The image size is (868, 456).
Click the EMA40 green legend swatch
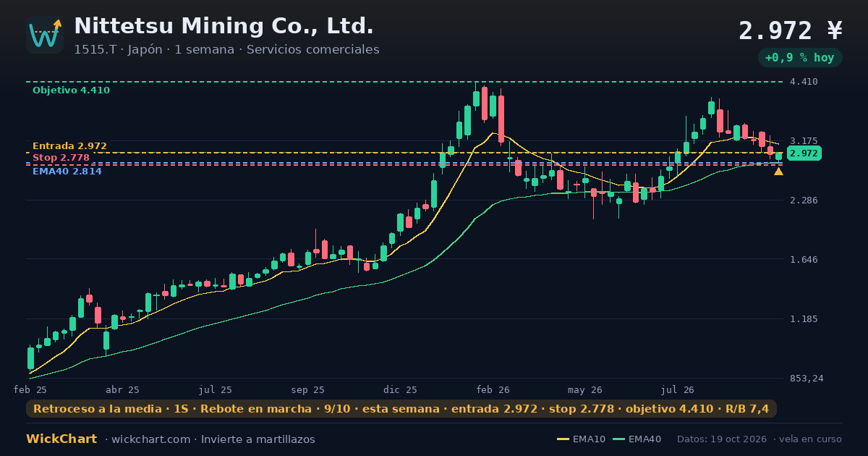[618, 439]
